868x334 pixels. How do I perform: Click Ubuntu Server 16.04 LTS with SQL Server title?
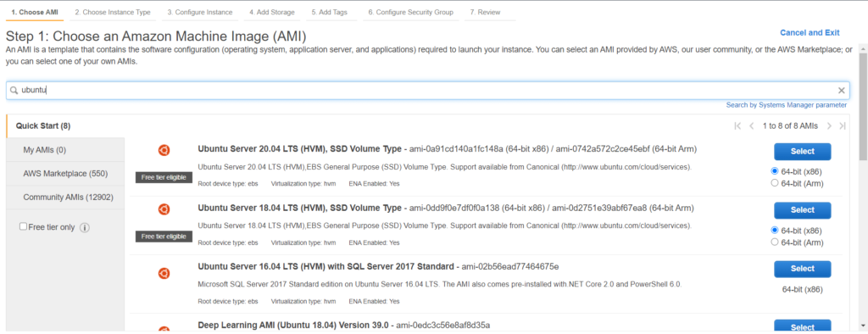pos(326,266)
